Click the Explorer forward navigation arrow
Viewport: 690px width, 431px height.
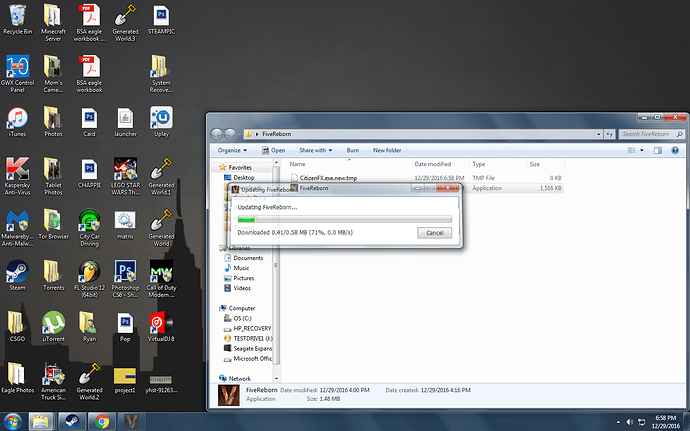230,134
